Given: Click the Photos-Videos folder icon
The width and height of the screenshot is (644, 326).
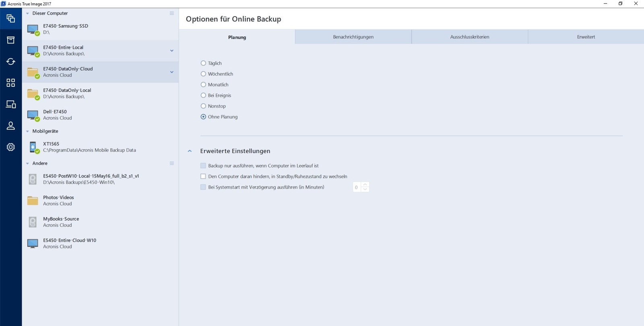Looking at the screenshot, I should pos(33,201).
